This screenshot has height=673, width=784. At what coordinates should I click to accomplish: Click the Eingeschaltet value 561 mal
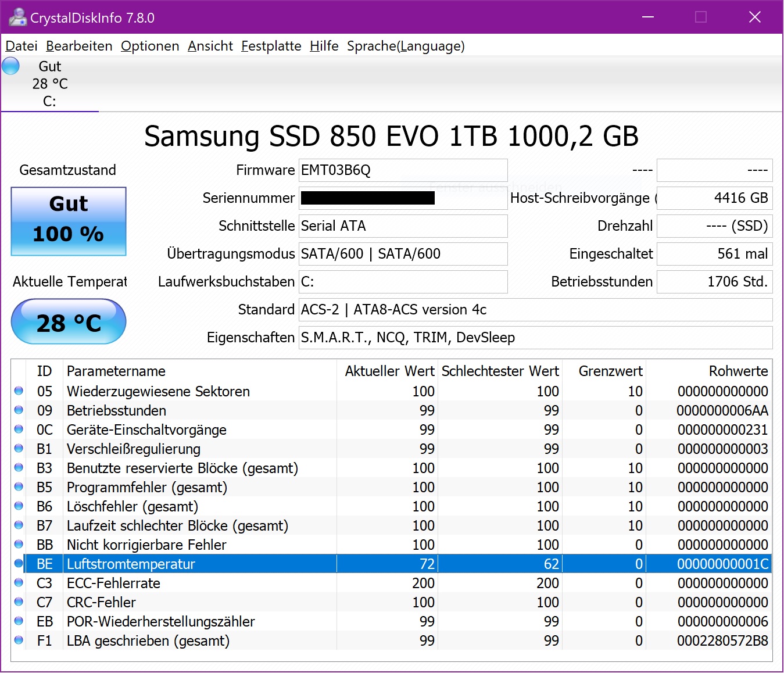[715, 254]
